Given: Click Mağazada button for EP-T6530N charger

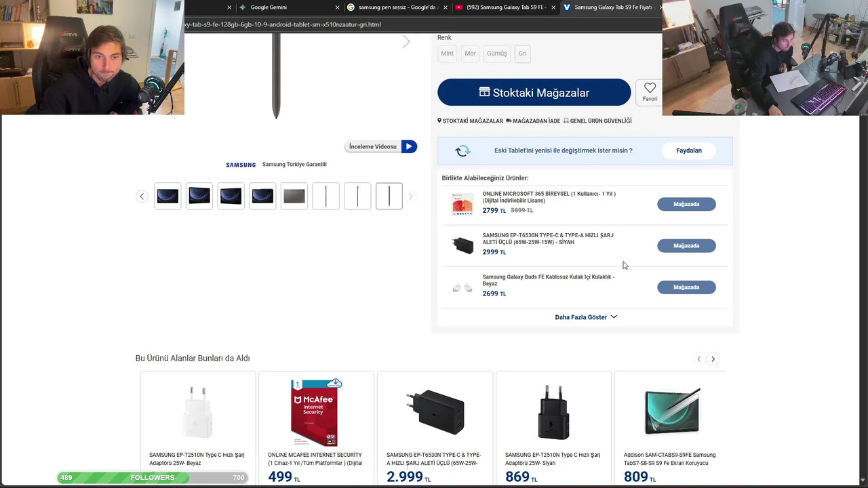Looking at the screenshot, I should tap(686, 245).
